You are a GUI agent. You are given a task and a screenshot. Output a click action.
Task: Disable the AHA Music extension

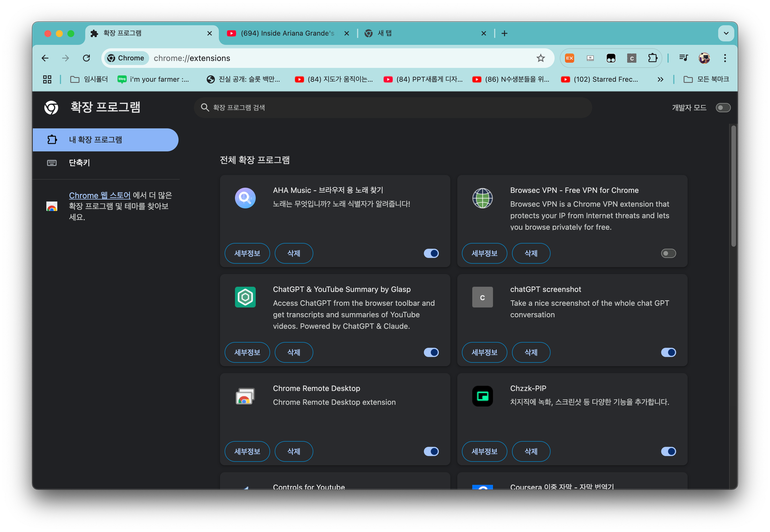pyautogui.click(x=431, y=253)
